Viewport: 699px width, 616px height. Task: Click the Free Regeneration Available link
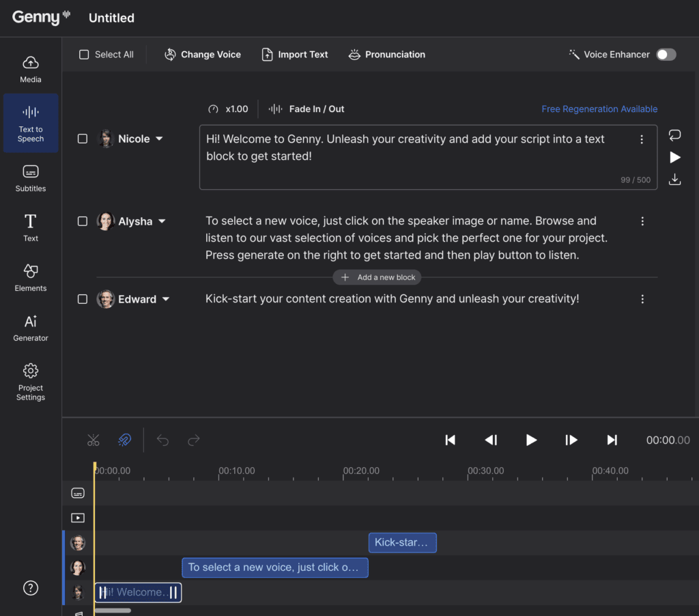(x=599, y=109)
